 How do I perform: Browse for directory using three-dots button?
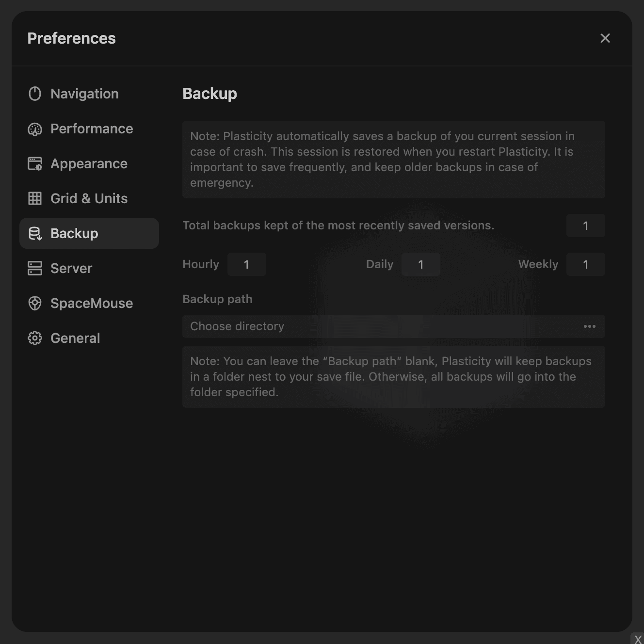[x=589, y=326]
